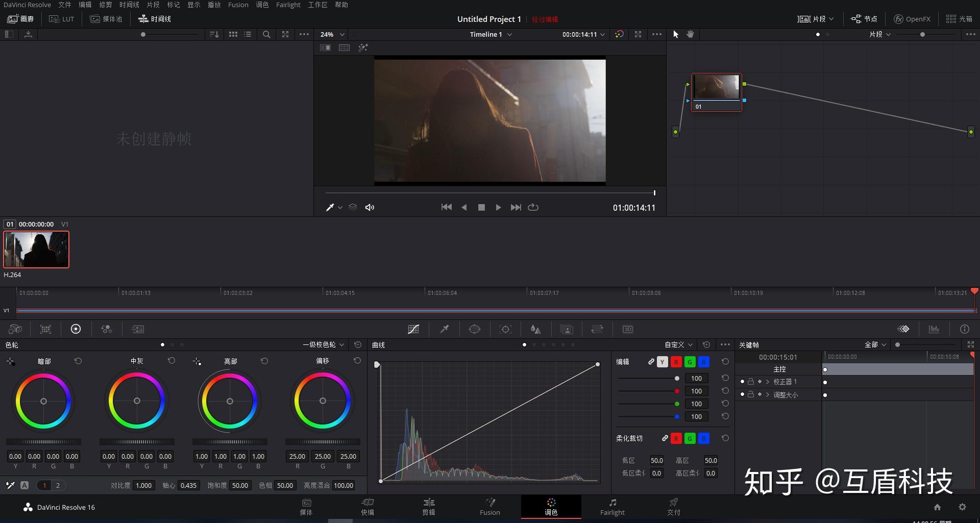
Task: Mute the viewer audio speaker
Action: (370, 207)
